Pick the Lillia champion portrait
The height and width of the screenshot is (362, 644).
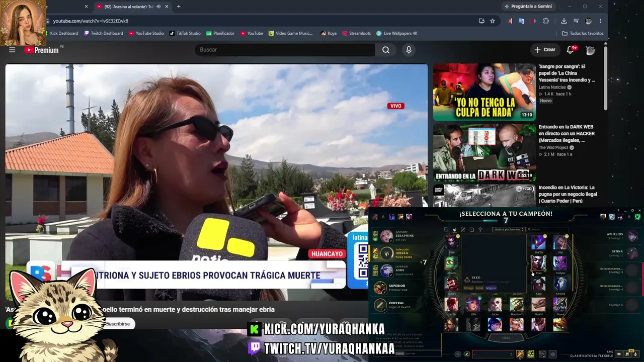click(x=473, y=304)
